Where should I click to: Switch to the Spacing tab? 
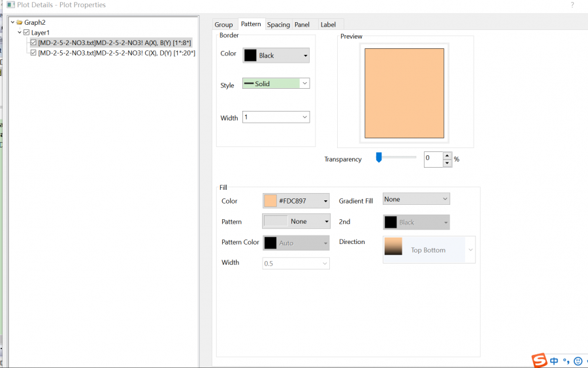click(278, 25)
